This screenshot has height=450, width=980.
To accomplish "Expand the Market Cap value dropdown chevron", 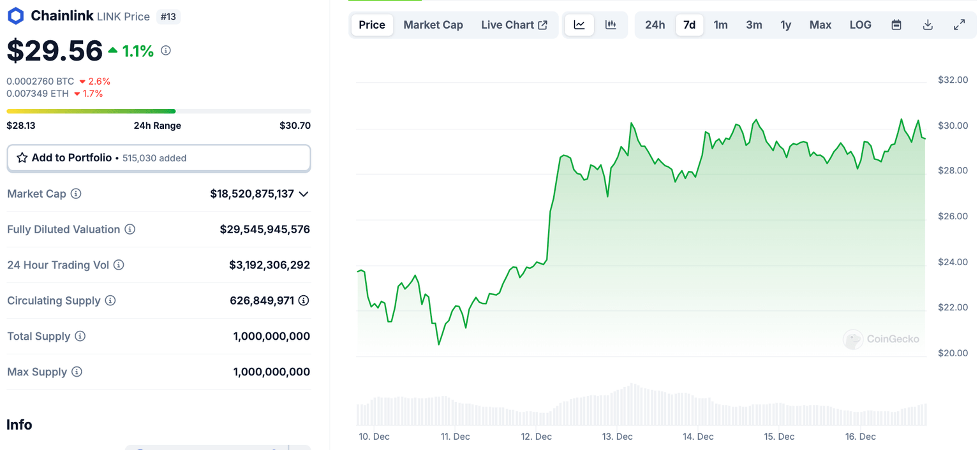I will pos(304,194).
